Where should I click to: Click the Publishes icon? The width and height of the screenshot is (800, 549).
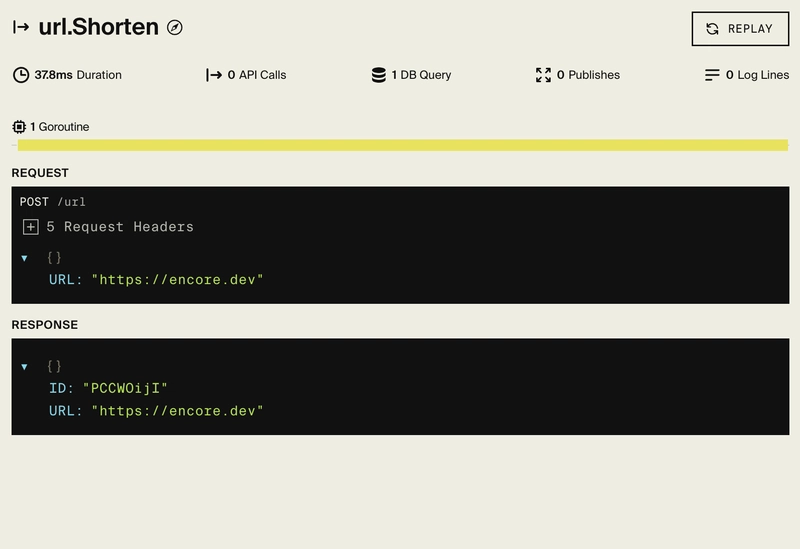[x=544, y=75]
